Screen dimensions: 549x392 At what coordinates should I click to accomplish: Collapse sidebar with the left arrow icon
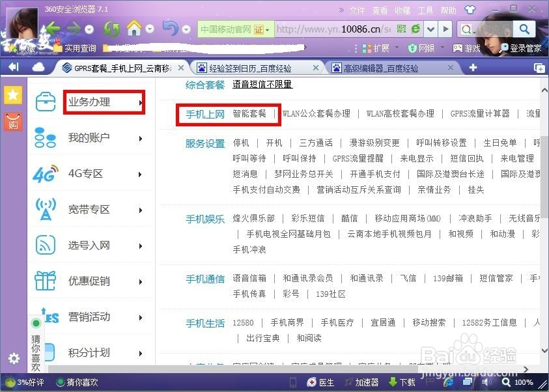coord(13,67)
